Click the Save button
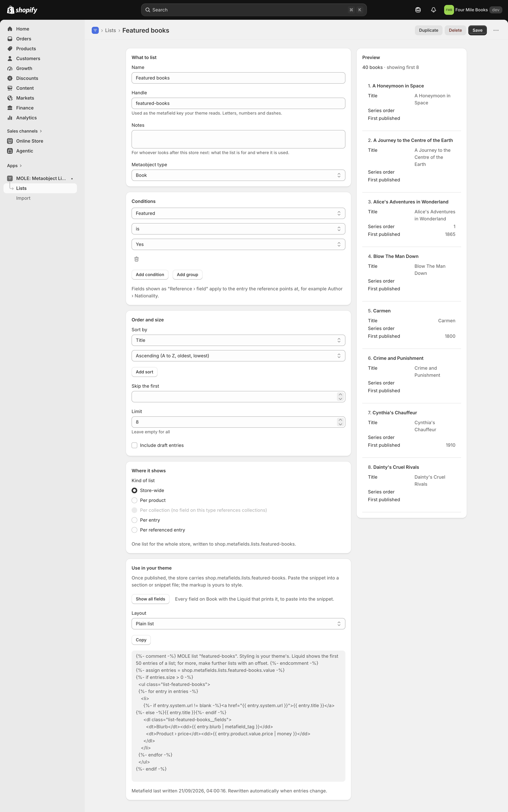Screen dimensions: 508x812 [x=477, y=30]
